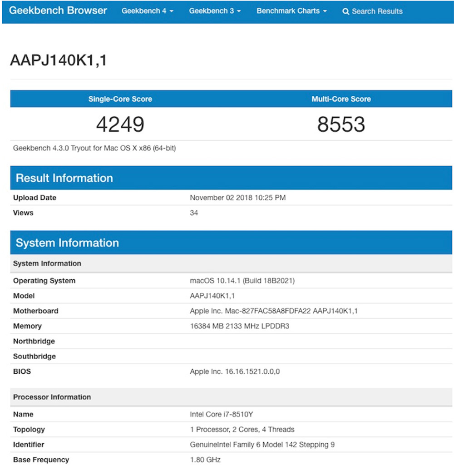Open the Benchmark Charts dropdown

point(291,11)
